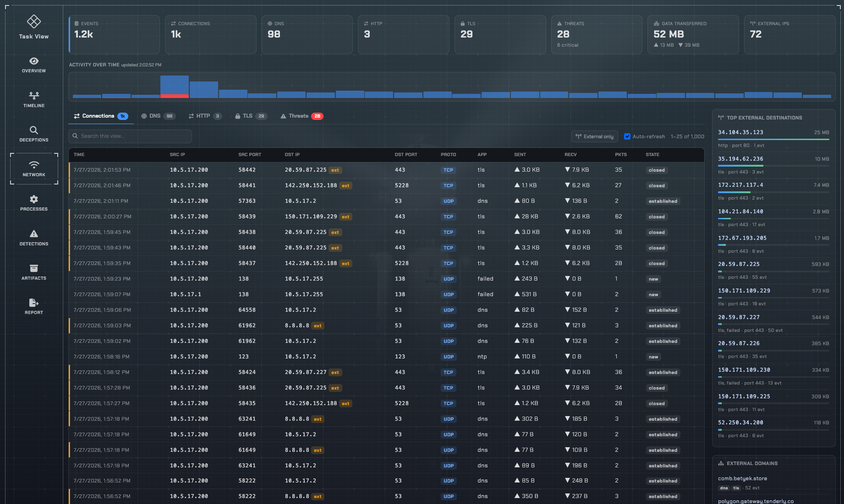Screen dimensions: 844x504
Task: Select the Processes gear icon
Action: [x=34, y=199]
